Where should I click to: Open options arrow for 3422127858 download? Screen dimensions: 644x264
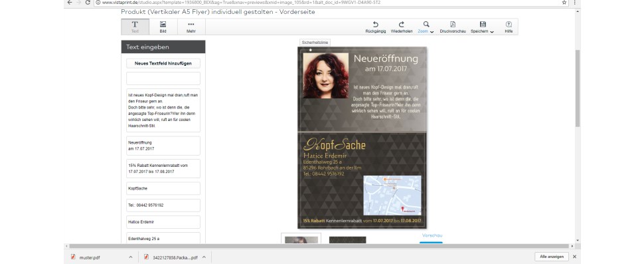tap(204, 257)
